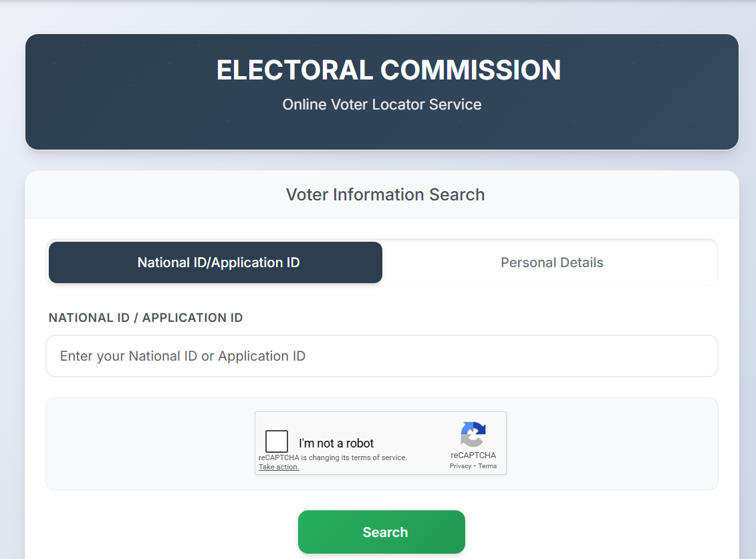Click the dash separator between Privacy and Terms

(x=475, y=466)
